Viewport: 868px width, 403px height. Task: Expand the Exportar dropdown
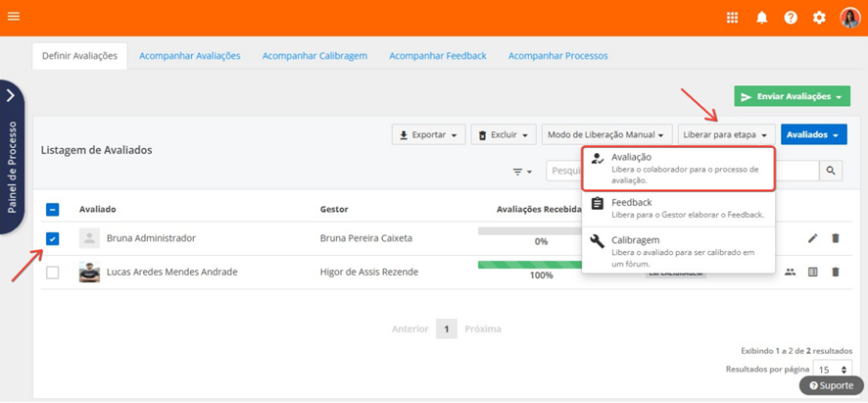pos(428,135)
